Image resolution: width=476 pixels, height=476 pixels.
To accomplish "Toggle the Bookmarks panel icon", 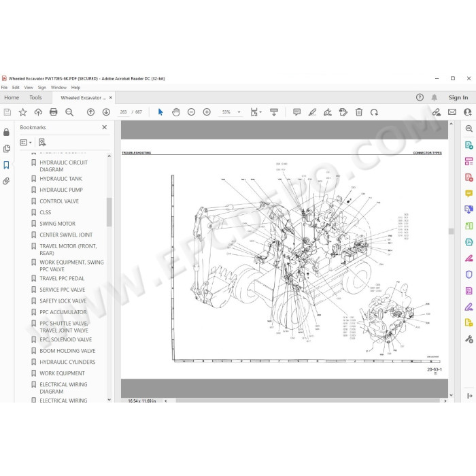I will tap(6, 165).
